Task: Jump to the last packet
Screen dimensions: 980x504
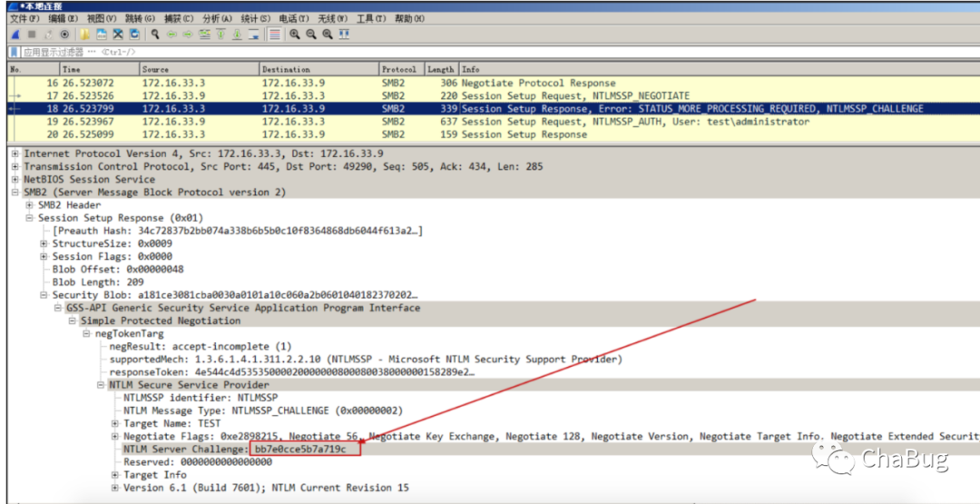Action: pos(237,35)
